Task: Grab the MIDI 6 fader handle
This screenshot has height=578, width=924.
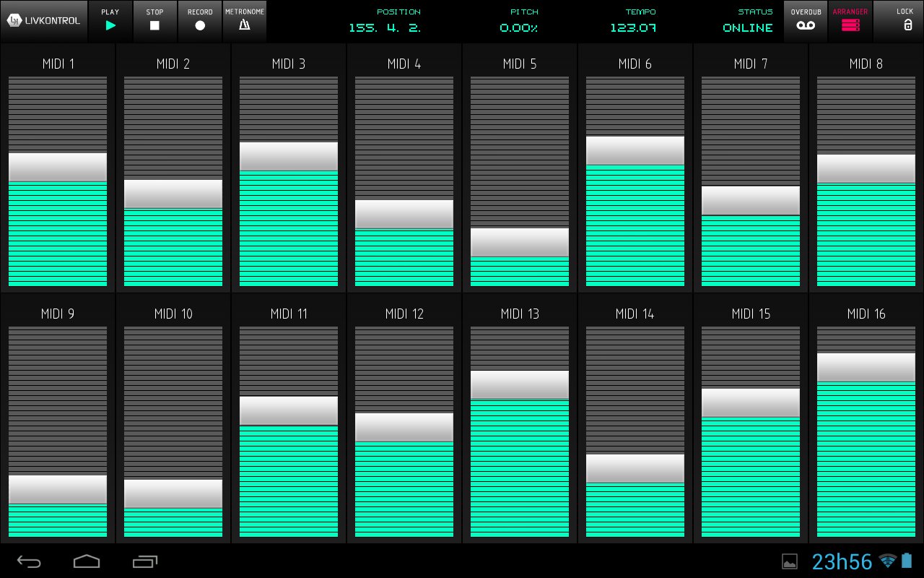Action: pyautogui.click(x=635, y=150)
